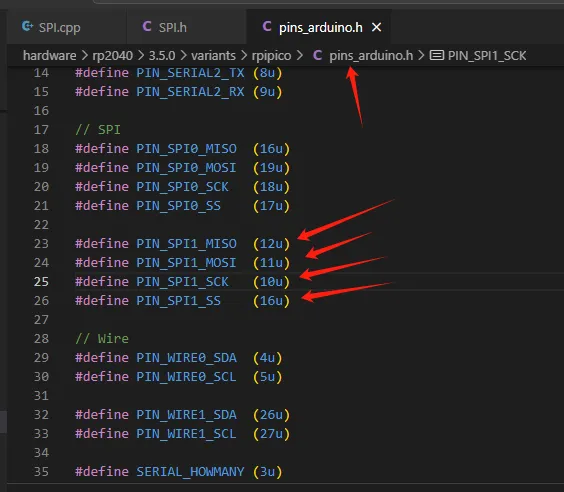Click the symbol icon beside PIN_SPI1_SCK breadcrumb
Viewport: 564px width, 492px height.
pyautogui.click(x=437, y=55)
